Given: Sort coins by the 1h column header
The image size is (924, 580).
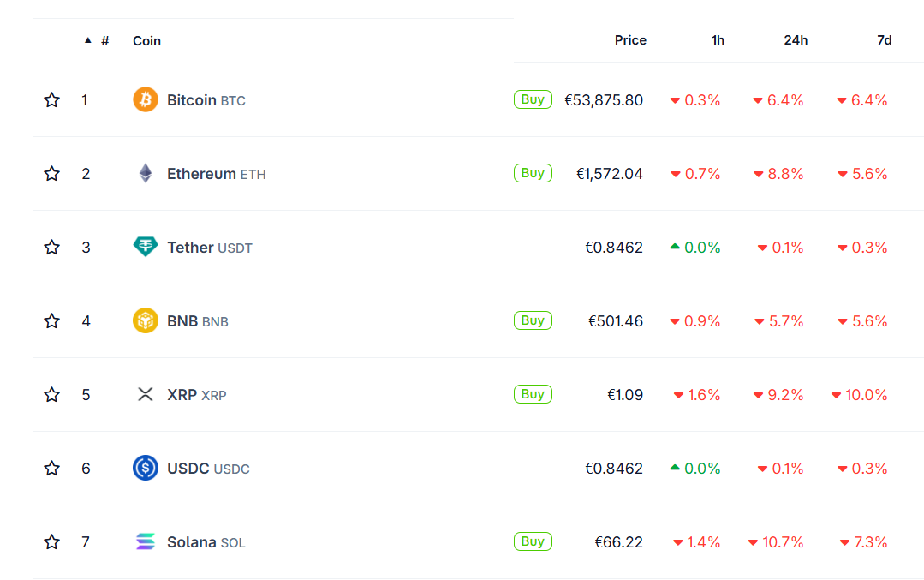Looking at the screenshot, I should click(718, 40).
